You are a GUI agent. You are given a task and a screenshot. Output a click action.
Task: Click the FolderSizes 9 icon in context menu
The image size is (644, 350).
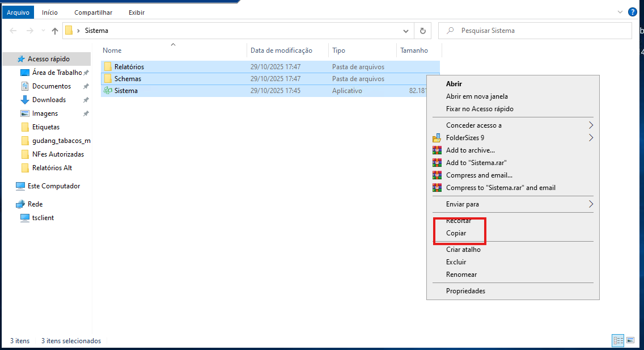point(437,138)
